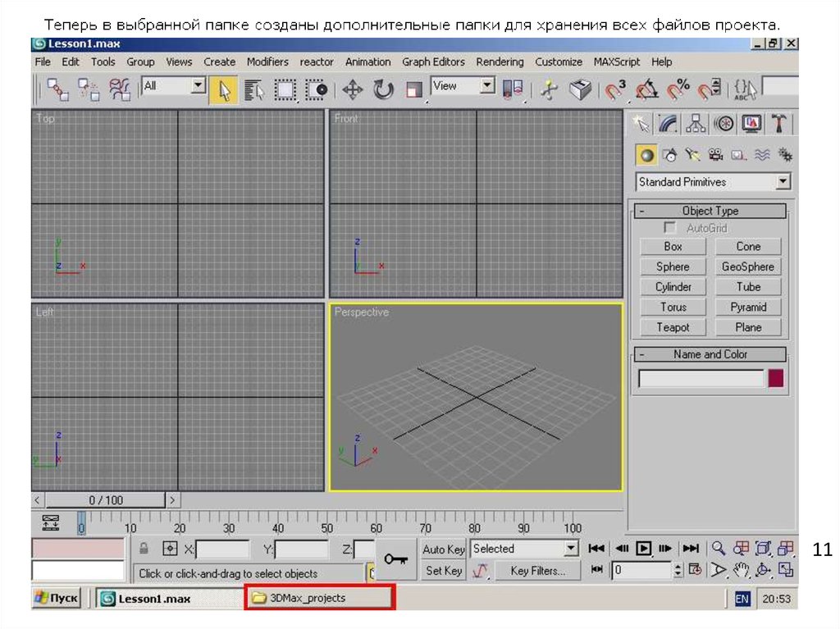Open the Modify command panel tab

(669, 123)
